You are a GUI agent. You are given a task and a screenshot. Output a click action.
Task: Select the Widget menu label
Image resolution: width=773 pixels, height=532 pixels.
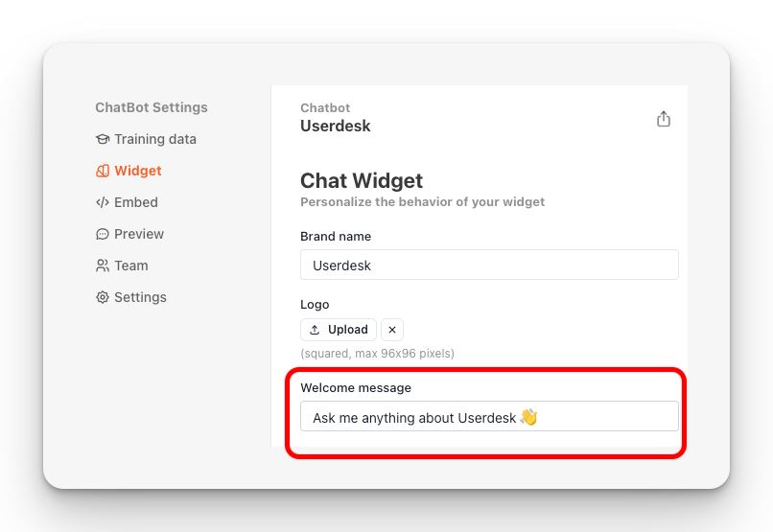[x=138, y=171]
